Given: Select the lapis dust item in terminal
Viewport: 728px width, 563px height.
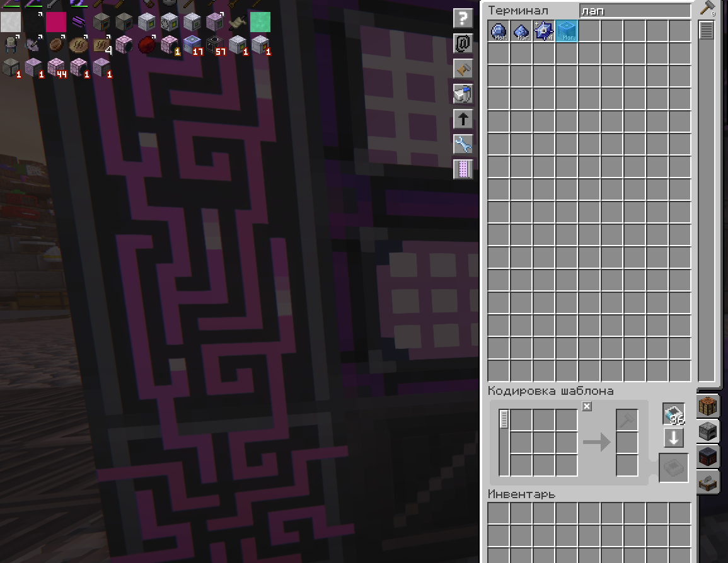Looking at the screenshot, I should tap(521, 31).
